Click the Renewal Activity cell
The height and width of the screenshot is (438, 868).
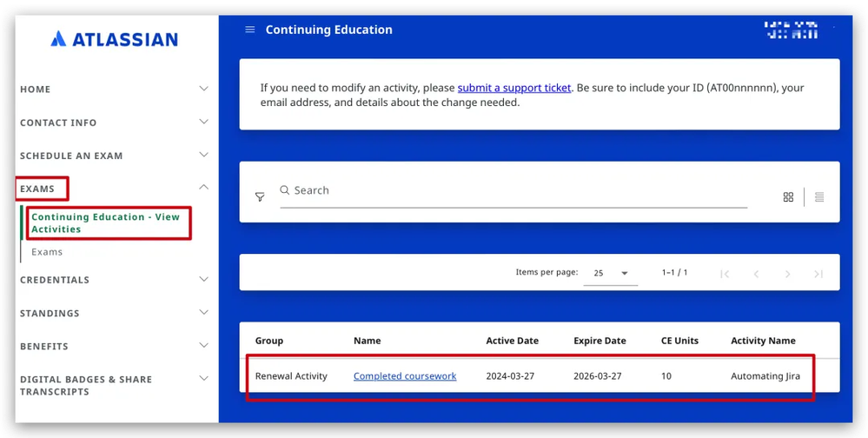(291, 376)
